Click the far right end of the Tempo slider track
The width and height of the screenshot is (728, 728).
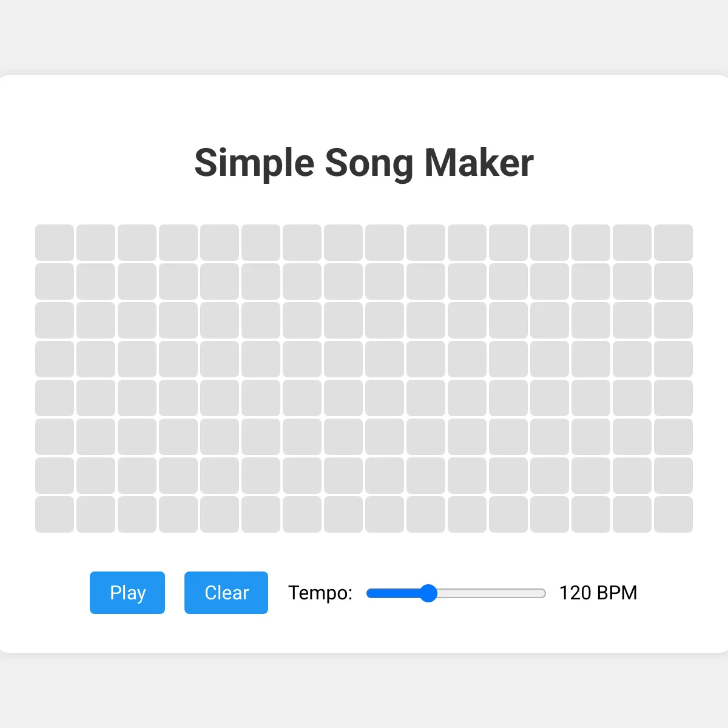(544, 593)
